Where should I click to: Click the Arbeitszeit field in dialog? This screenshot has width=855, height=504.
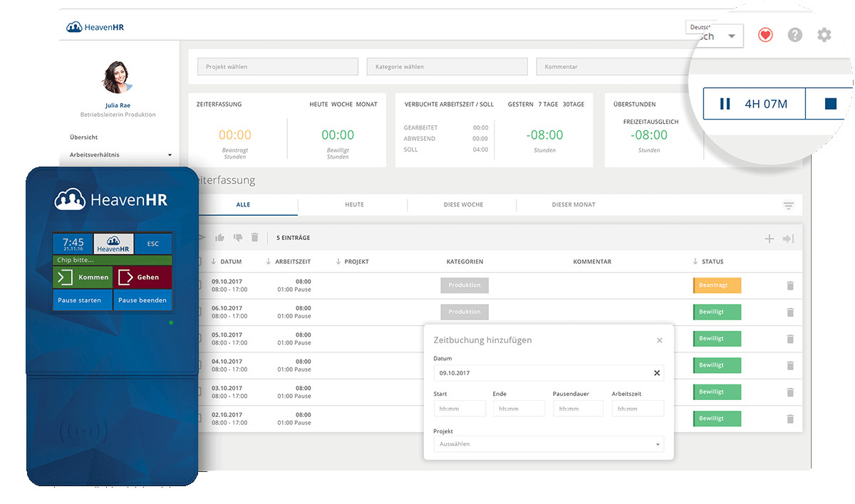click(x=638, y=409)
